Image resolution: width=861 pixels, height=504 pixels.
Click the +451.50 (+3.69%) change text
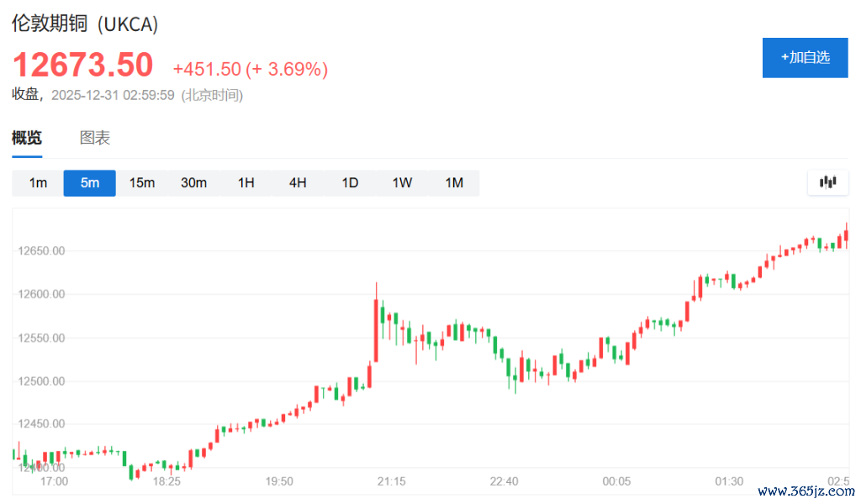pos(250,69)
